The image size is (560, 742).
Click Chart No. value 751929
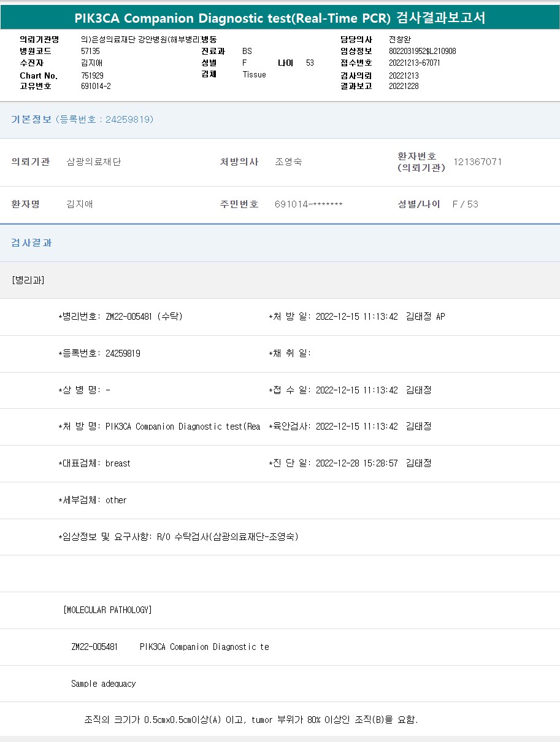pos(92,75)
